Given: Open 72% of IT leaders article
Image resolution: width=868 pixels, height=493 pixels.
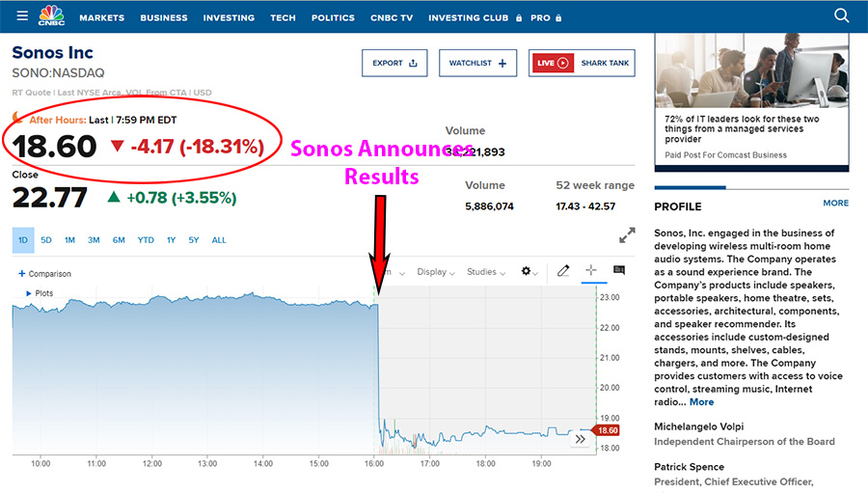Looking at the screenshot, I should click(742, 128).
